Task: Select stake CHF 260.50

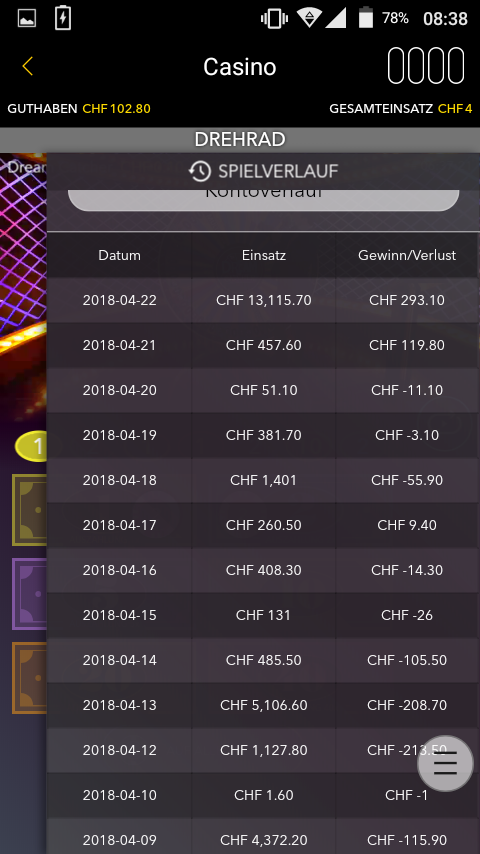Action: [264, 525]
